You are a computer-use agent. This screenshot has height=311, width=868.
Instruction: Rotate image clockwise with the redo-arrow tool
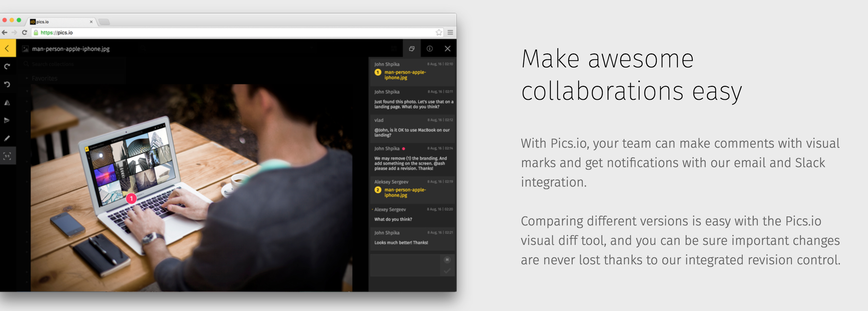click(x=7, y=66)
